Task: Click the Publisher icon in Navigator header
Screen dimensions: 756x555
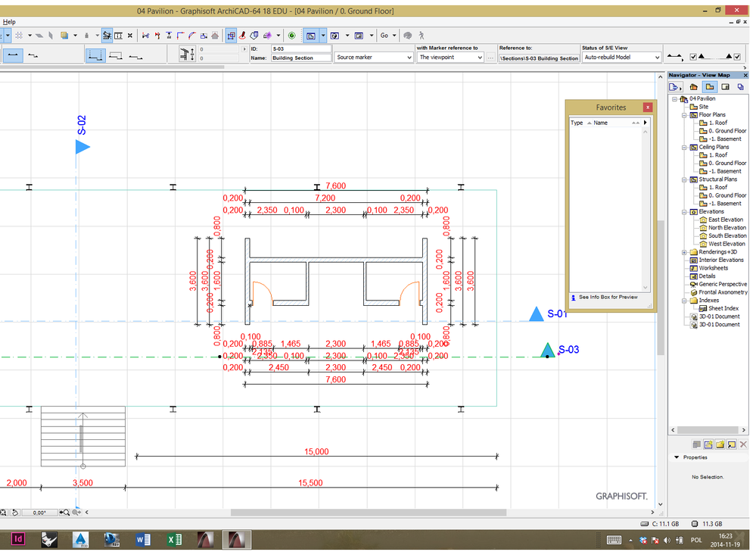Action: (x=740, y=87)
